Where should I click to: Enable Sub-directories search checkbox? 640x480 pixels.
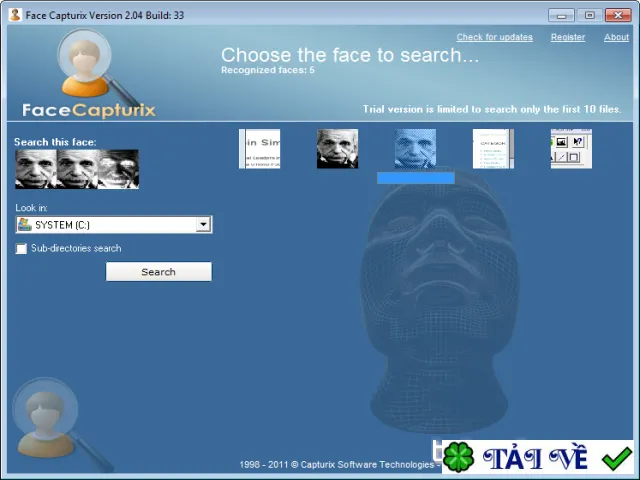coord(21,249)
